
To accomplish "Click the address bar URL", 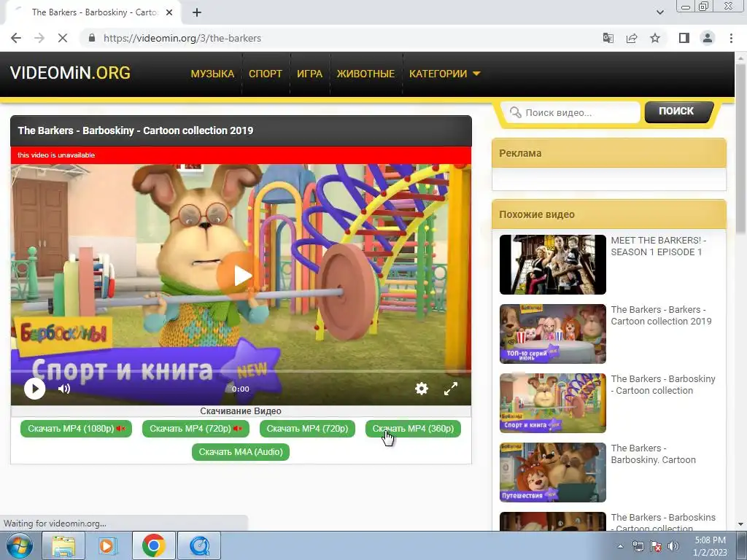I will tap(182, 38).
